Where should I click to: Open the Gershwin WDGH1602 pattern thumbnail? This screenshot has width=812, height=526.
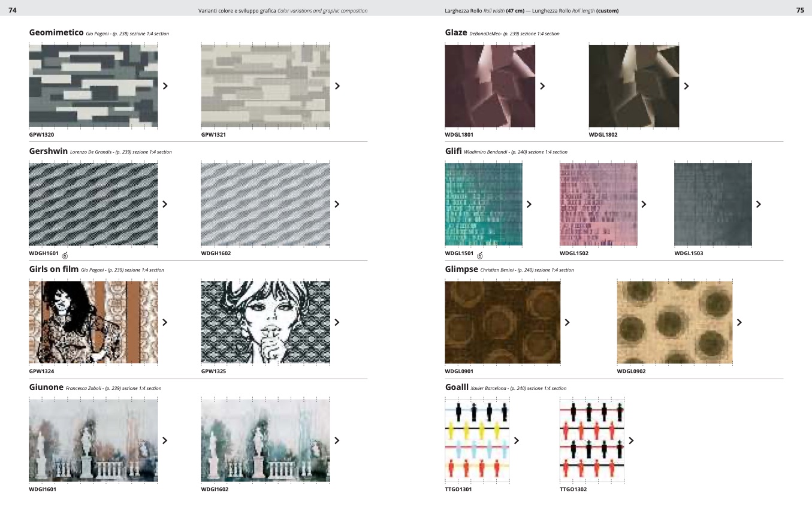coord(265,204)
